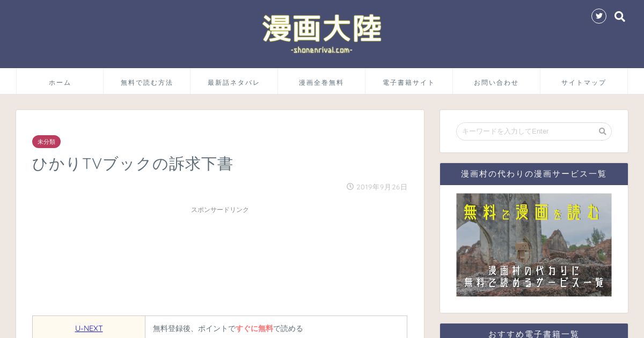The height and width of the screenshot is (338, 644).
Task: Click the 漫画村の代わりの漫画サービス一覧 heading
Action: (534, 174)
